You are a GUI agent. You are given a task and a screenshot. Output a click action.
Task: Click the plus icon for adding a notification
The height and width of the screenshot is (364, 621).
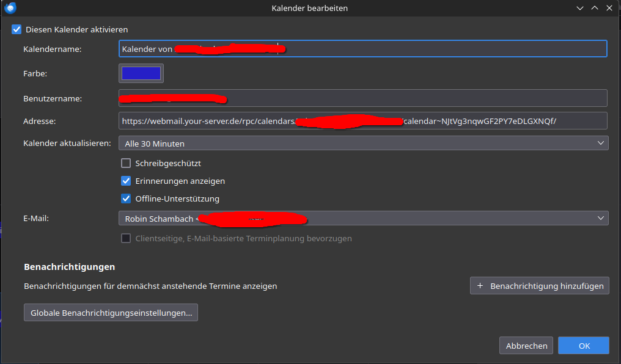(480, 286)
